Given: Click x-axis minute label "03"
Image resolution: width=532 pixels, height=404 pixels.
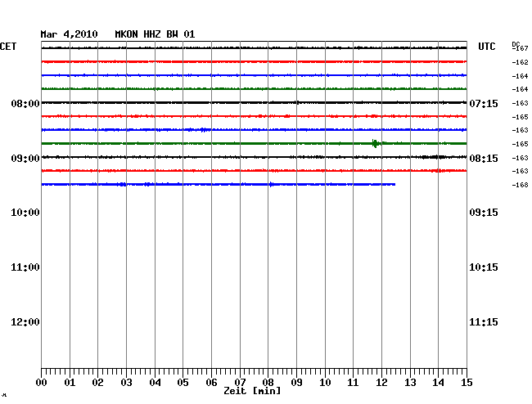Looking at the screenshot, I should click(127, 383).
